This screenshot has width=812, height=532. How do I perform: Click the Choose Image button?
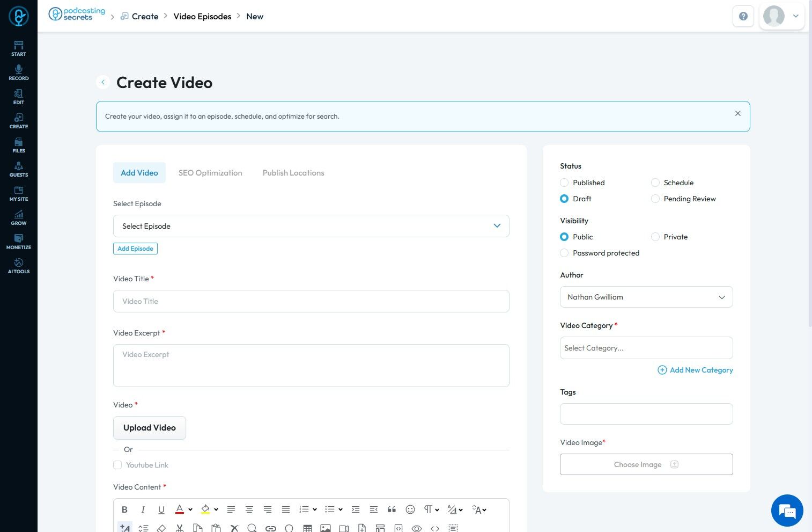point(646,464)
